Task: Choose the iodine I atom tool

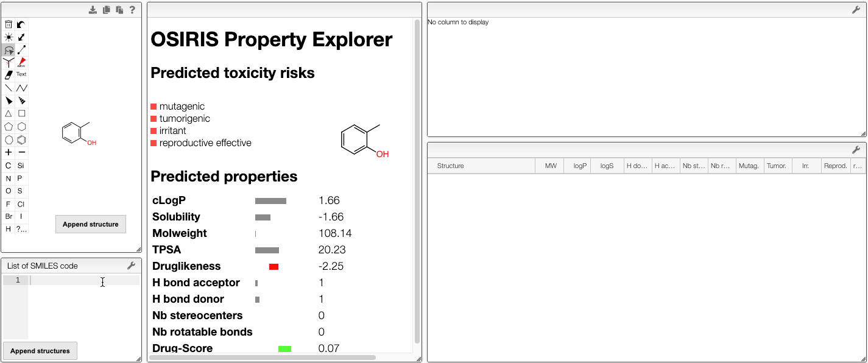Action: coord(21,216)
